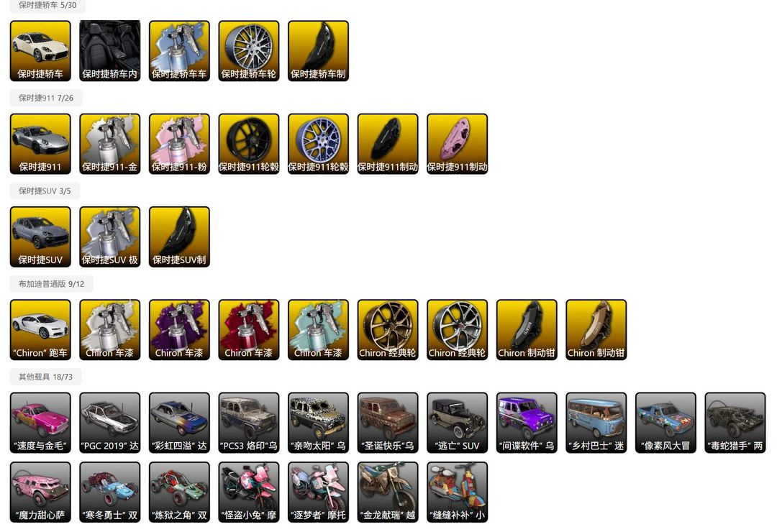Open the 保时捷轿车内 interior seats item
The width and height of the screenshot is (777, 532).
click(x=109, y=50)
